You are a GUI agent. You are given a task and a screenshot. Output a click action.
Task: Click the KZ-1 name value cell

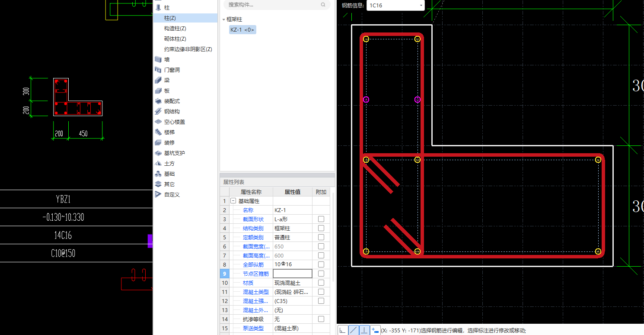[x=293, y=210]
